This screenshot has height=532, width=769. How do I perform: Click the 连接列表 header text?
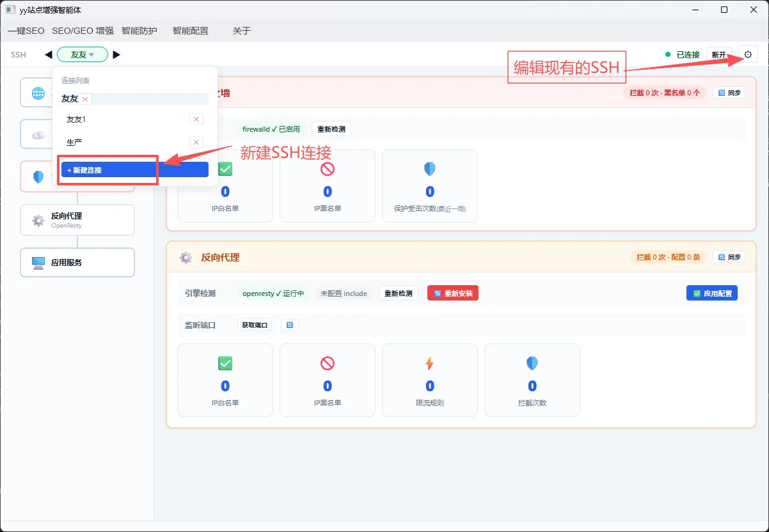(75, 81)
